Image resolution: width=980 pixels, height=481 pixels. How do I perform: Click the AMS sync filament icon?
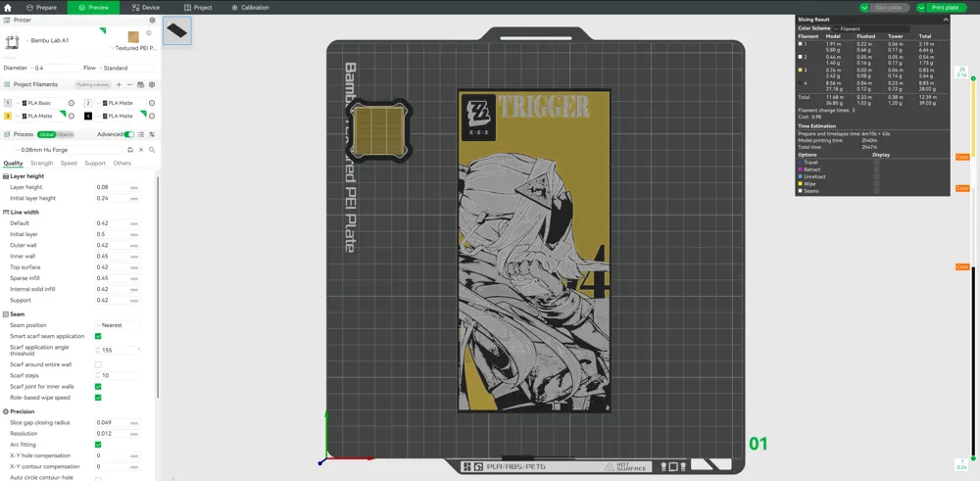pyautogui.click(x=140, y=84)
